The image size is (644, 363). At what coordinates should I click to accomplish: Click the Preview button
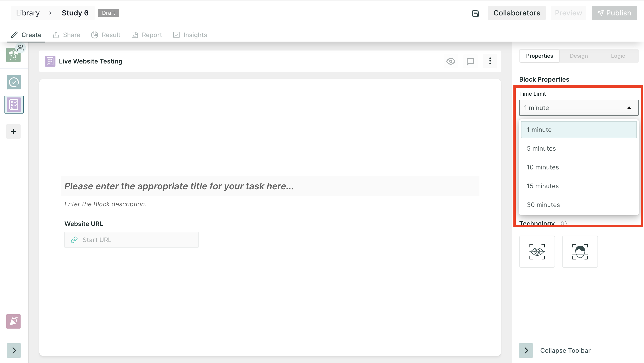click(x=568, y=13)
